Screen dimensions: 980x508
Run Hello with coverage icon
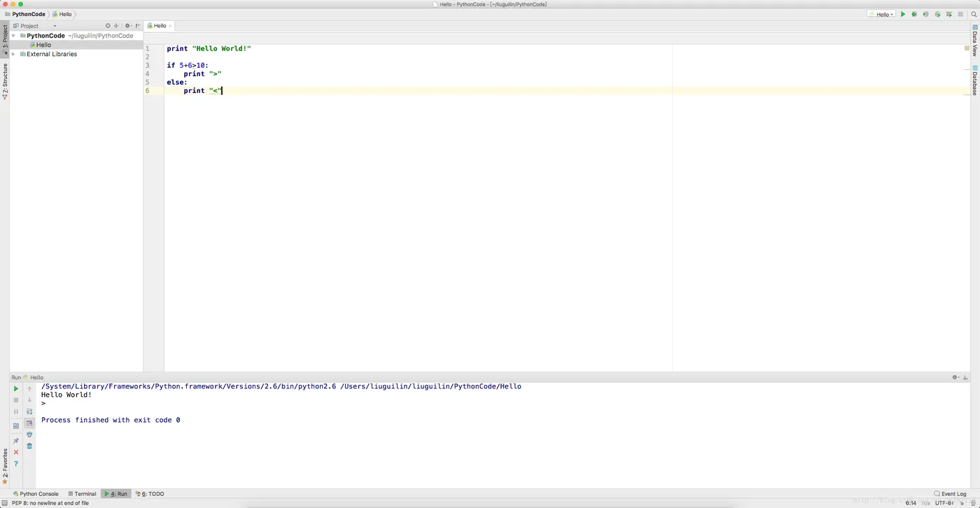pyautogui.click(x=925, y=14)
